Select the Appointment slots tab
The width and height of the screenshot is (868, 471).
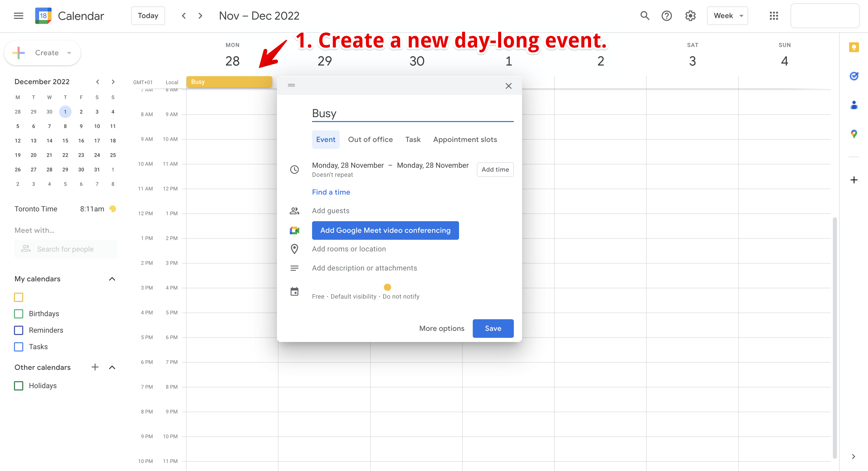click(x=465, y=139)
